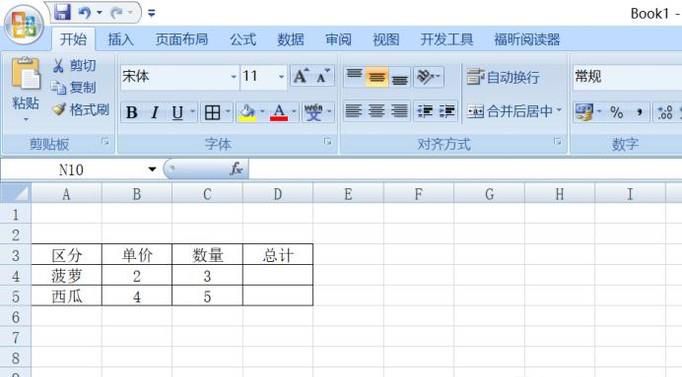Increase cell indent
Viewport: 682px width, 377px height.
coord(447,111)
